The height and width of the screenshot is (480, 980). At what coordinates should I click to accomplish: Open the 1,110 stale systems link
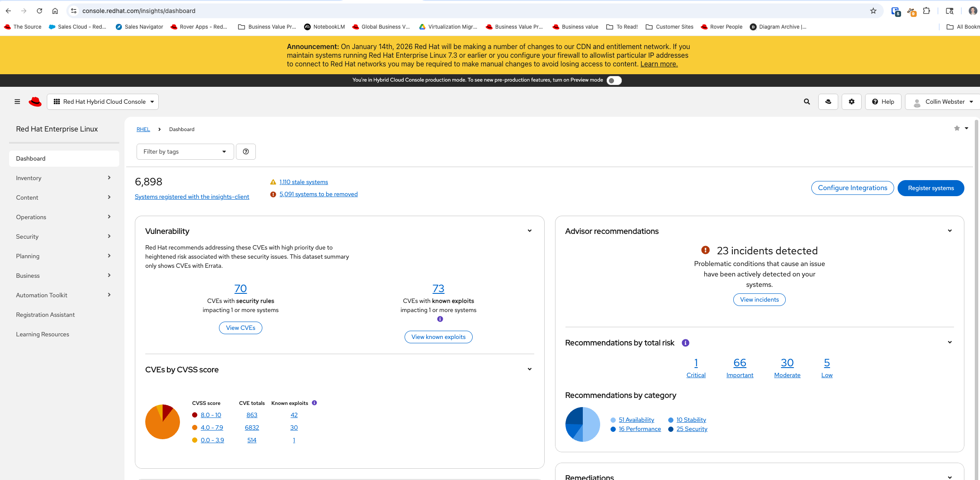304,182
